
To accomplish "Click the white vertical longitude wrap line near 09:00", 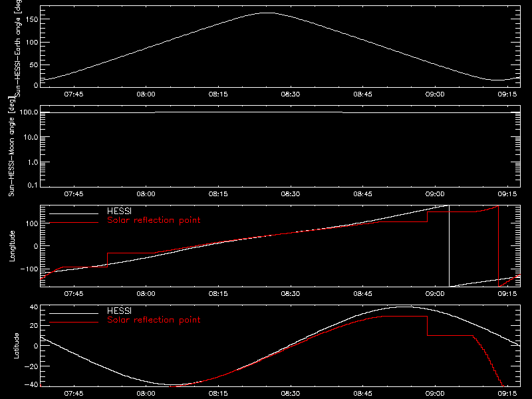I will [x=450, y=246].
